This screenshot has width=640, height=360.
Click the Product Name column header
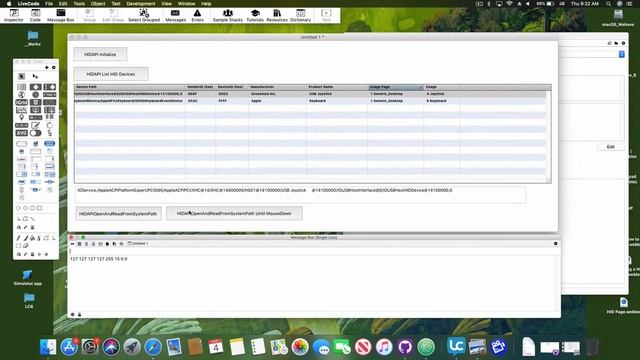pyautogui.click(x=337, y=87)
